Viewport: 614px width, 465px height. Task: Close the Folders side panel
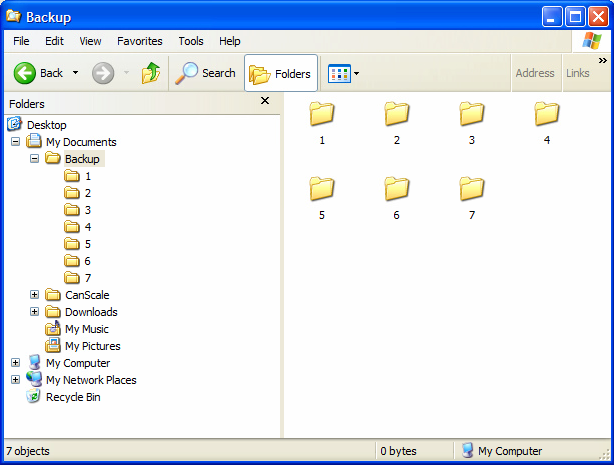click(x=265, y=101)
